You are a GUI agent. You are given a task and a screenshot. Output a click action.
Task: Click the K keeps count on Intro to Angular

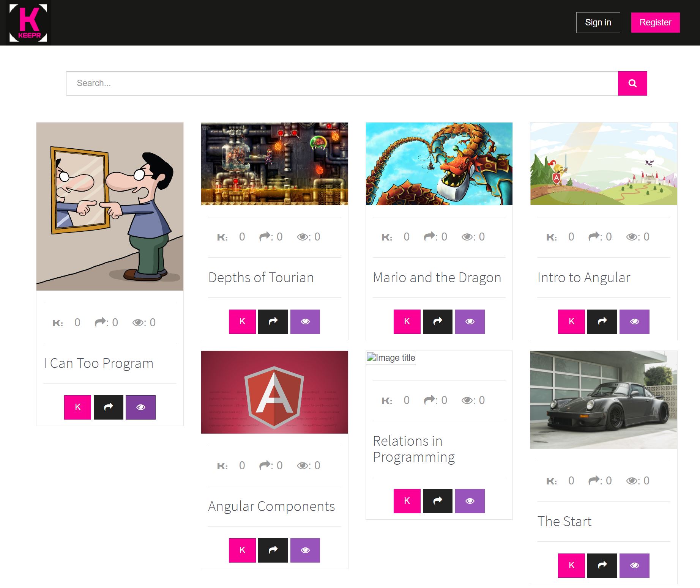(x=560, y=237)
